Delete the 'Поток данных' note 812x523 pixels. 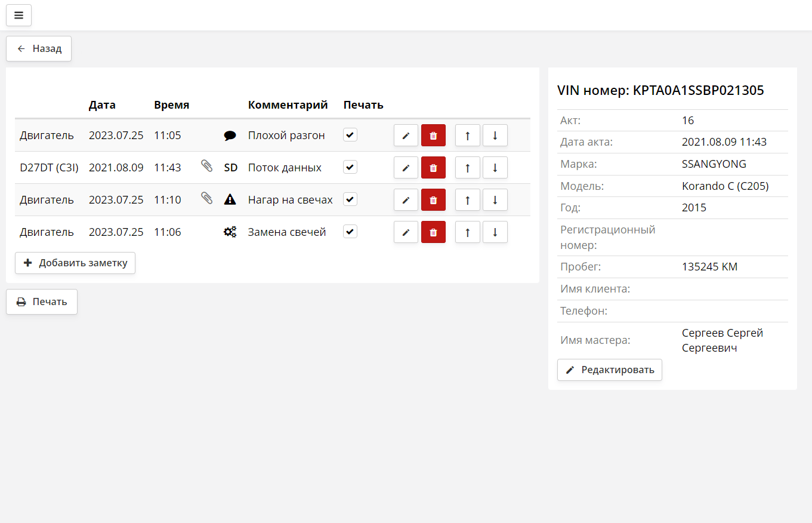pyautogui.click(x=433, y=168)
